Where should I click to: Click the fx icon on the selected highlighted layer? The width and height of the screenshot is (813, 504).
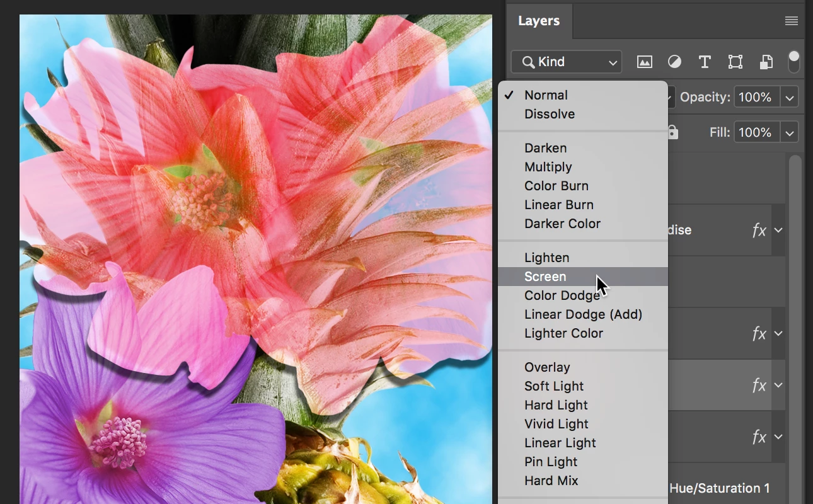click(x=759, y=385)
